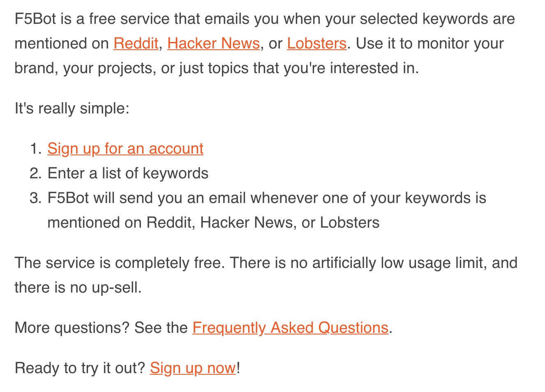The width and height of the screenshot is (545, 392).
Task: Click 'The service is completely free' paragraph
Action: (266, 275)
